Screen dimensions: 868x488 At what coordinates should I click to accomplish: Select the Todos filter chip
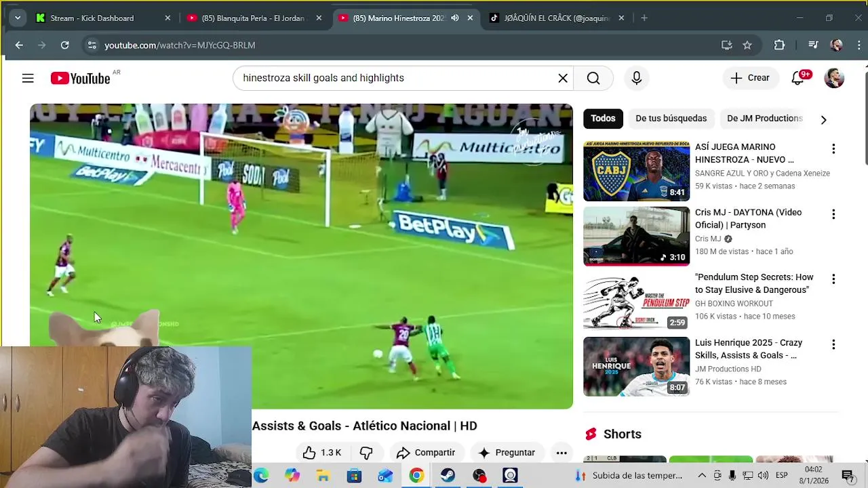point(603,119)
